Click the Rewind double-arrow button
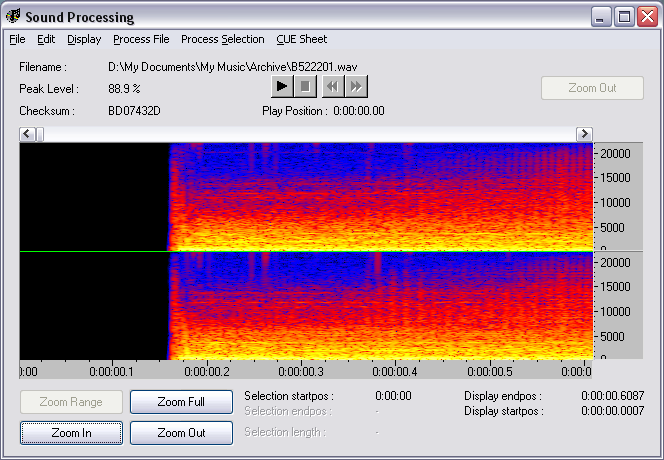 (331, 87)
